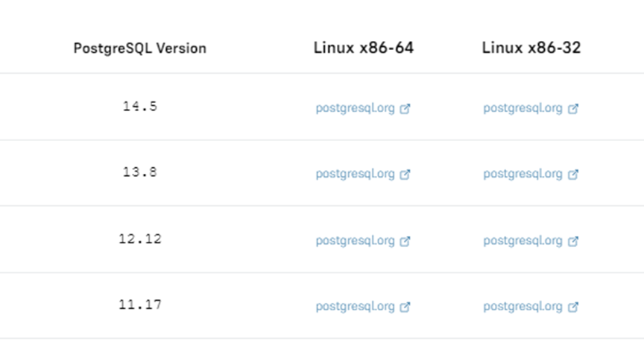The height and width of the screenshot is (347, 644).
Task: Click external link icon for 13.8 Linux x86-32
Action: click(572, 175)
